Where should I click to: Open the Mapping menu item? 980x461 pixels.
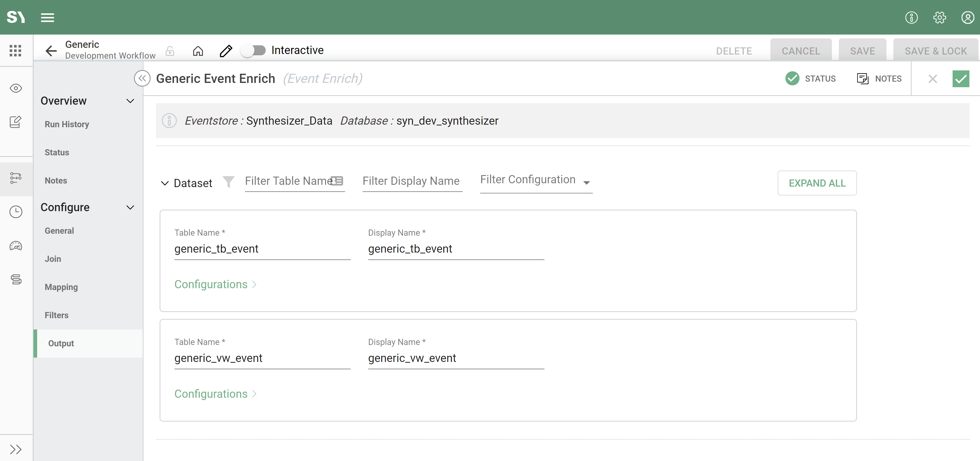(61, 287)
